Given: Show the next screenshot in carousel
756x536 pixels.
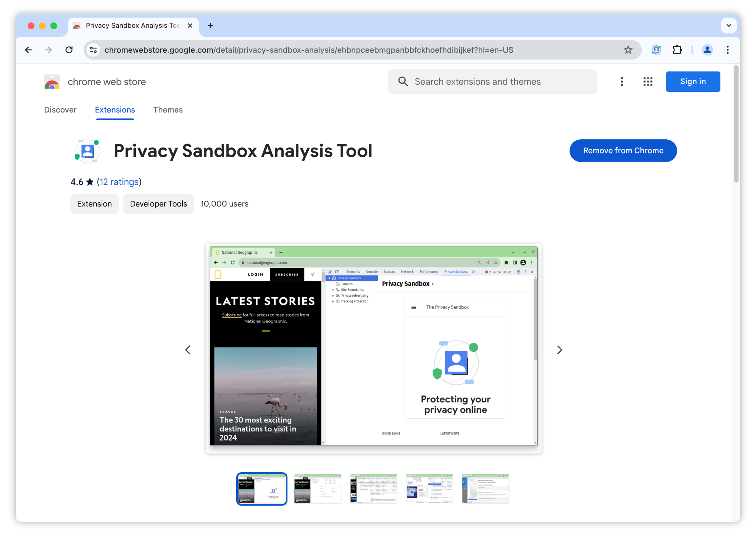Looking at the screenshot, I should [559, 350].
